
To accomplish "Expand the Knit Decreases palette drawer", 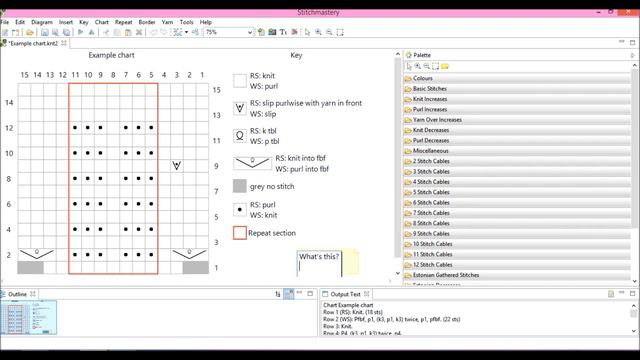I will click(518, 130).
